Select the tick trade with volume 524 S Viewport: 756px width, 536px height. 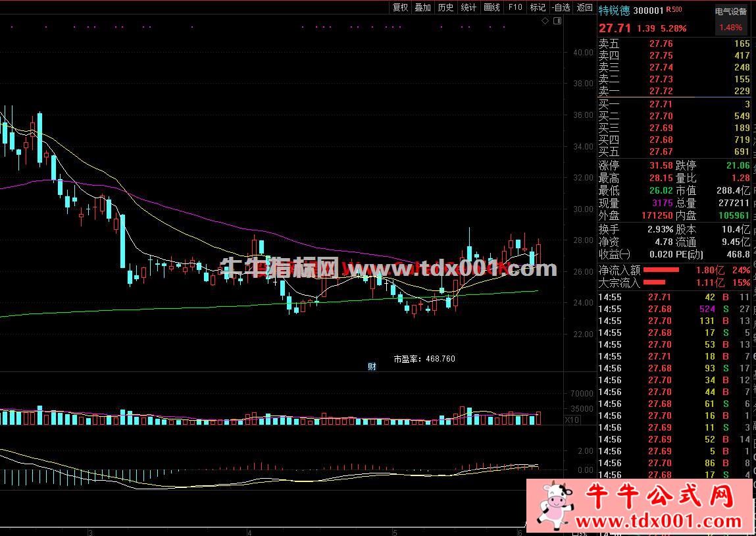674,309
